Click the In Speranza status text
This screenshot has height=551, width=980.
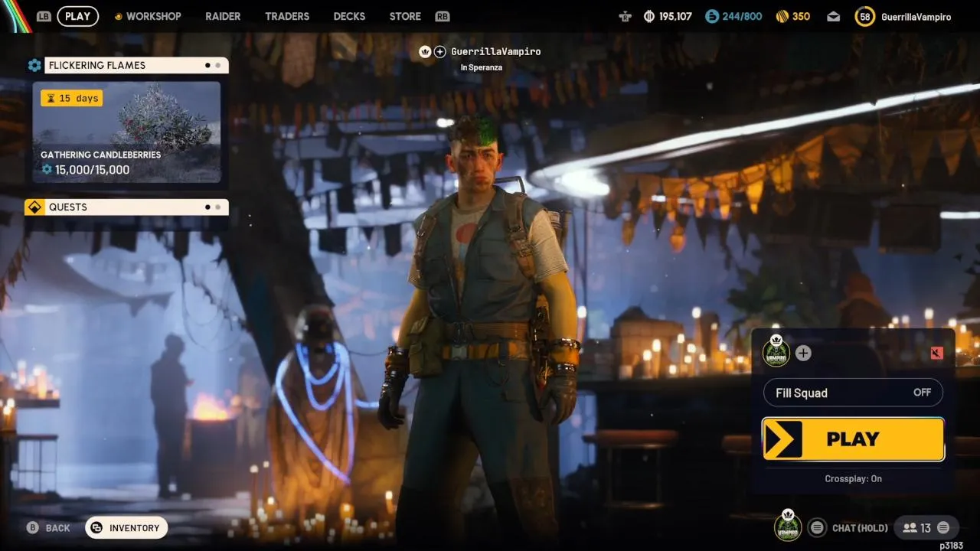tap(481, 67)
